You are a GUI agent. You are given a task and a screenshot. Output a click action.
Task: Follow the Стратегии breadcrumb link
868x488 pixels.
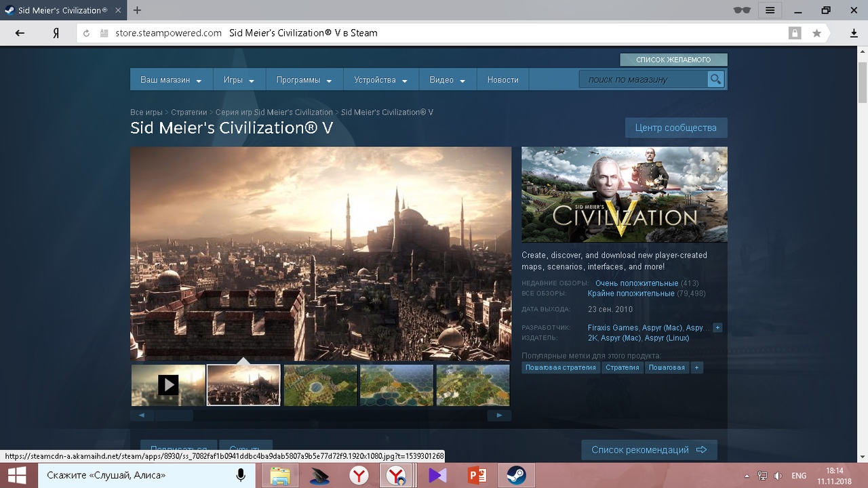pyautogui.click(x=189, y=113)
